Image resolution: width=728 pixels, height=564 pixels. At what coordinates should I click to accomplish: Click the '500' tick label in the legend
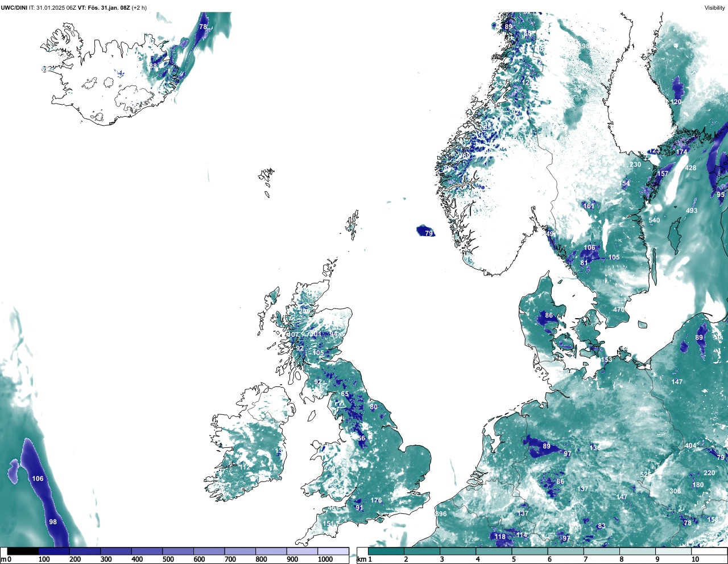tap(168, 560)
